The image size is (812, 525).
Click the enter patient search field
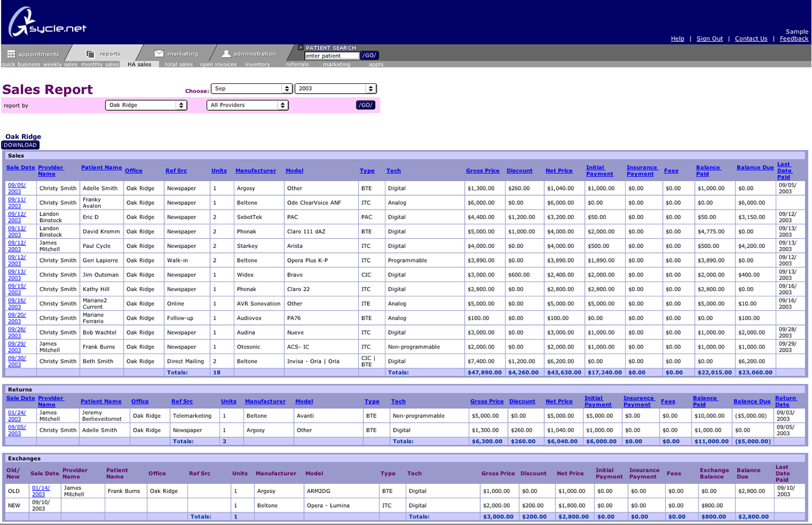[x=331, y=56]
